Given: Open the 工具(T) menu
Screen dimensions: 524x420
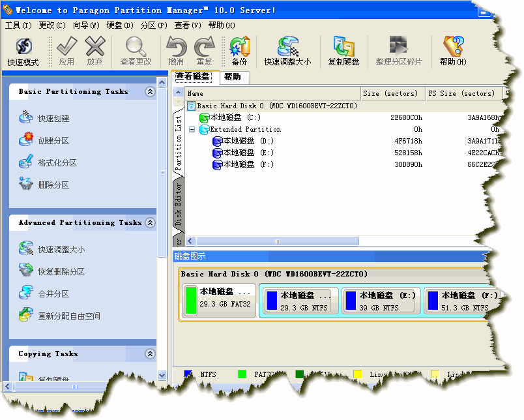Looking at the screenshot, I should pos(18,25).
